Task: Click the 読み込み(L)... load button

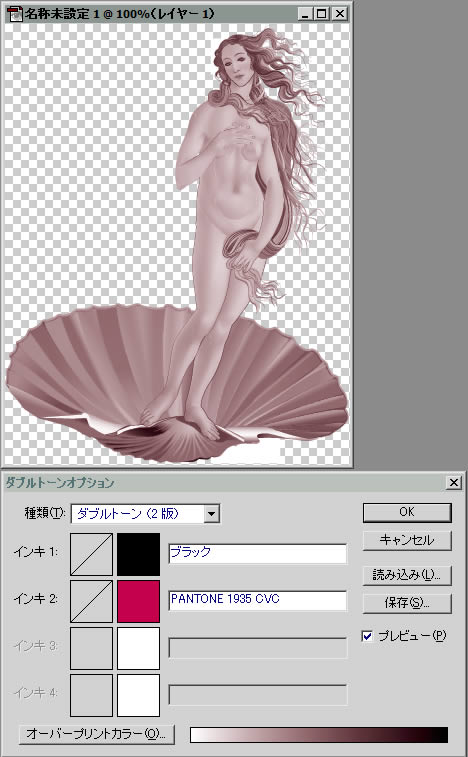Action: (x=407, y=575)
